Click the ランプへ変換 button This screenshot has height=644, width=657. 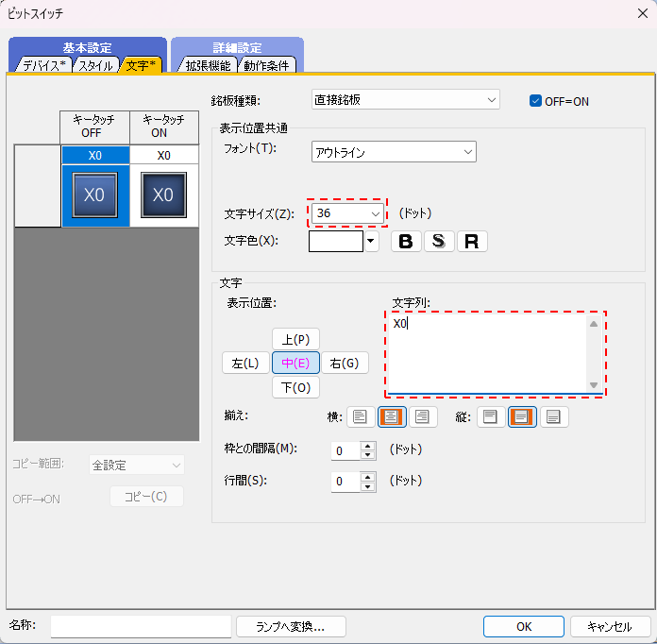pos(291,626)
